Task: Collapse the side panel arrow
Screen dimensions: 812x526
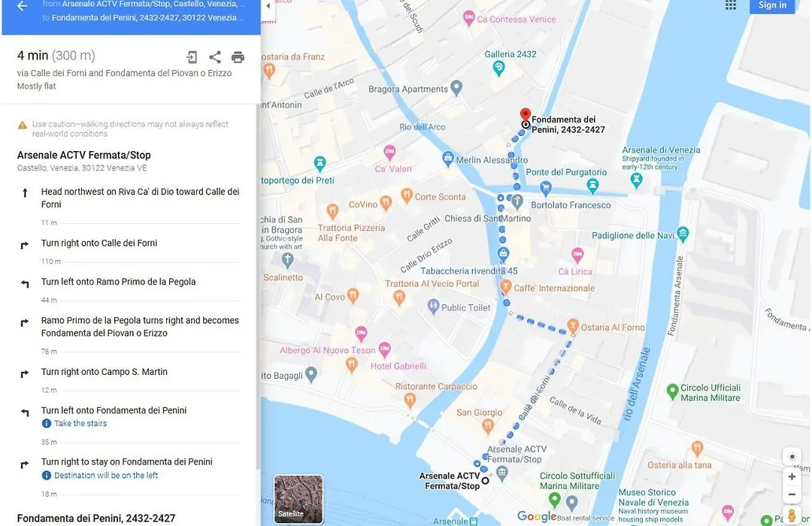Action: 268,6
